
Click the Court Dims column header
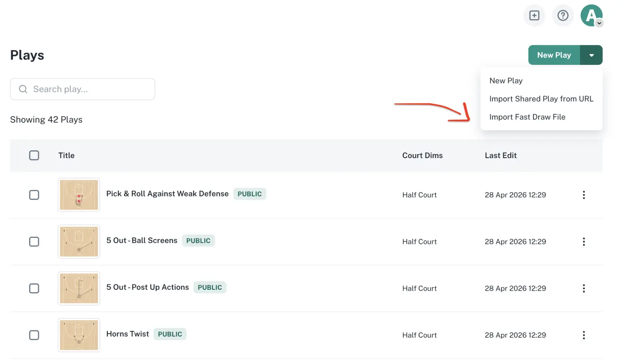pyautogui.click(x=422, y=155)
